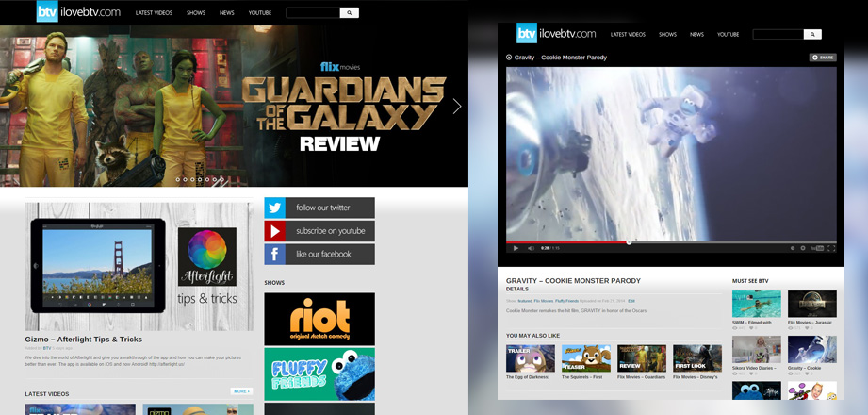This screenshot has width=868, height=415.
Task: Open the riot original sketch comedy show
Action: click(x=319, y=319)
